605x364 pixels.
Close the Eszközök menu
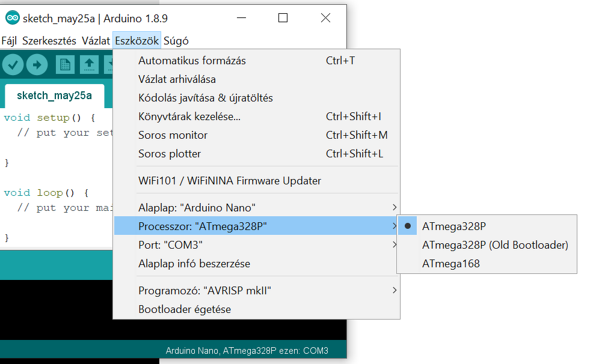point(137,40)
